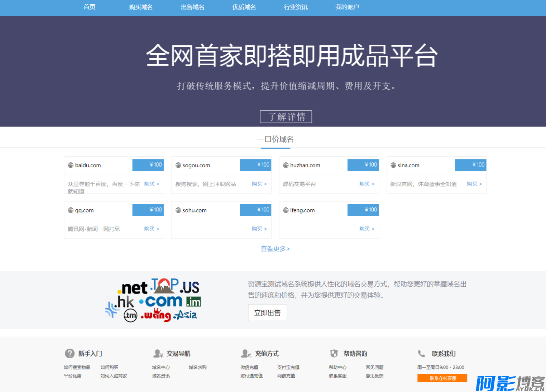The image size is (546, 392).
Task: Open the 常见问题 footer link
Action: click(x=375, y=367)
